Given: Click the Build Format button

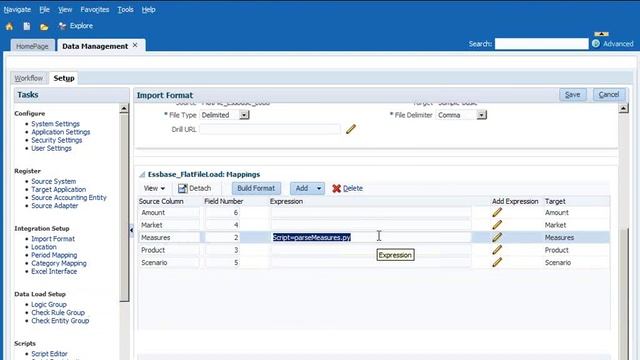Looking at the screenshot, I should (x=256, y=188).
